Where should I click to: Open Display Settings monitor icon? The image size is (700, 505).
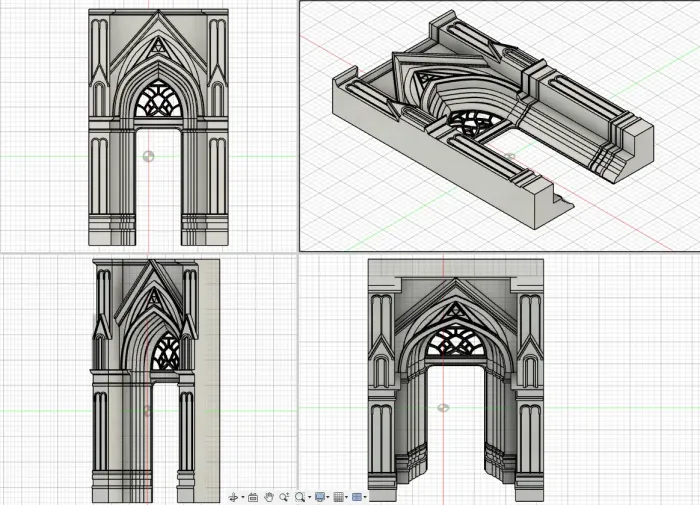pyautogui.click(x=320, y=497)
